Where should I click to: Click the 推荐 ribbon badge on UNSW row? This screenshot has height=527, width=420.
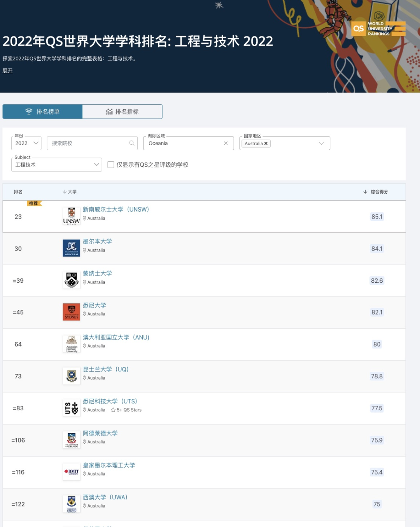click(34, 203)
